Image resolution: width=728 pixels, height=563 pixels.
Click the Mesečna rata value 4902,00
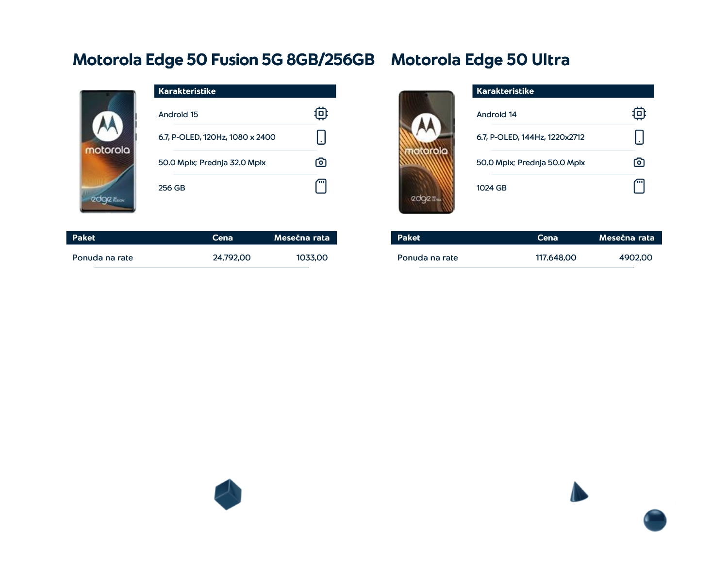[x=635, y=258]
